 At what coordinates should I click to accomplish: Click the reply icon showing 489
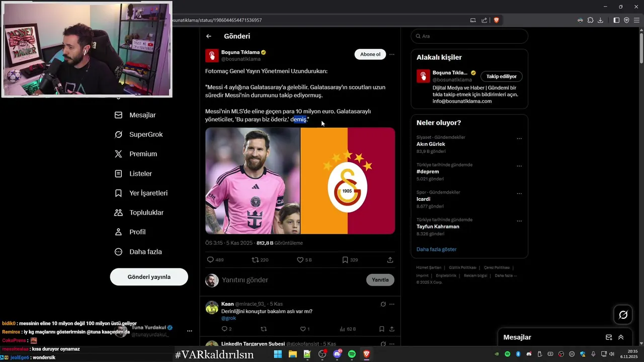[211, 260]
